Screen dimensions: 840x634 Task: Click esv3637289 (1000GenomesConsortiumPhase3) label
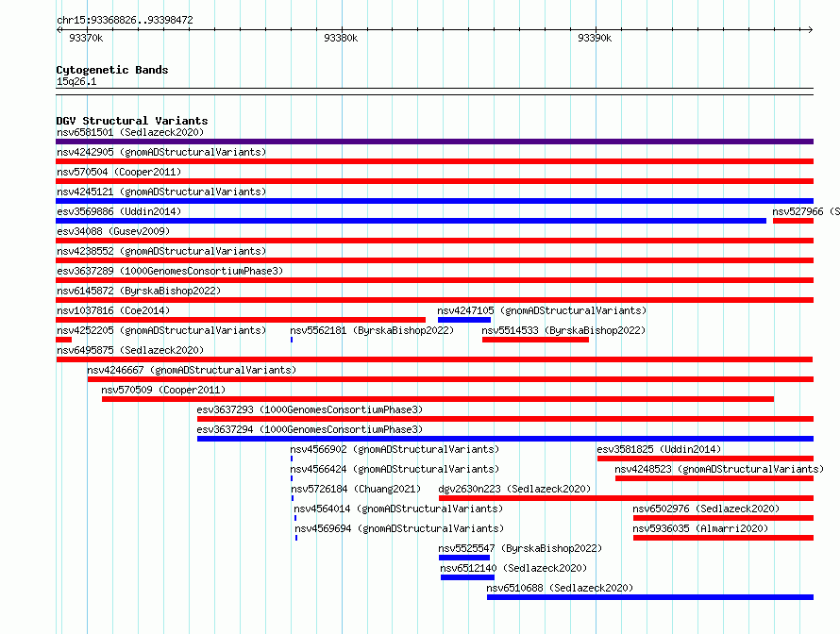[170, 271]
